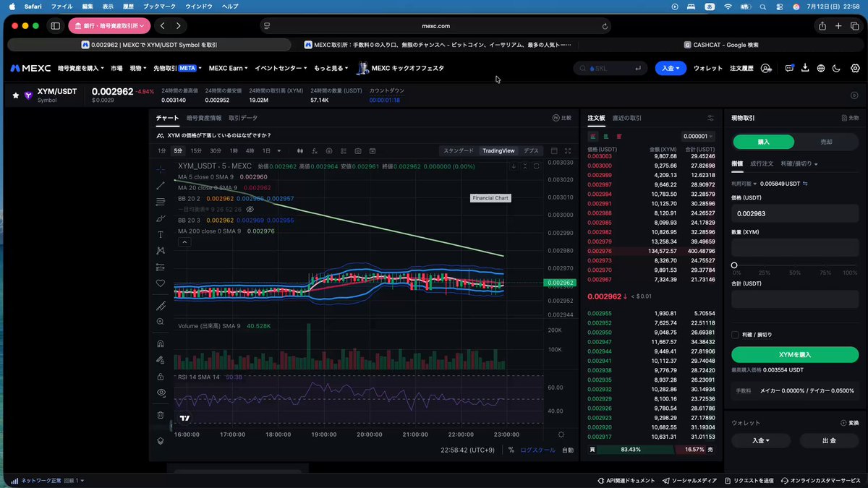Click the XYMを購入 buy button

[x=795, y=355]
